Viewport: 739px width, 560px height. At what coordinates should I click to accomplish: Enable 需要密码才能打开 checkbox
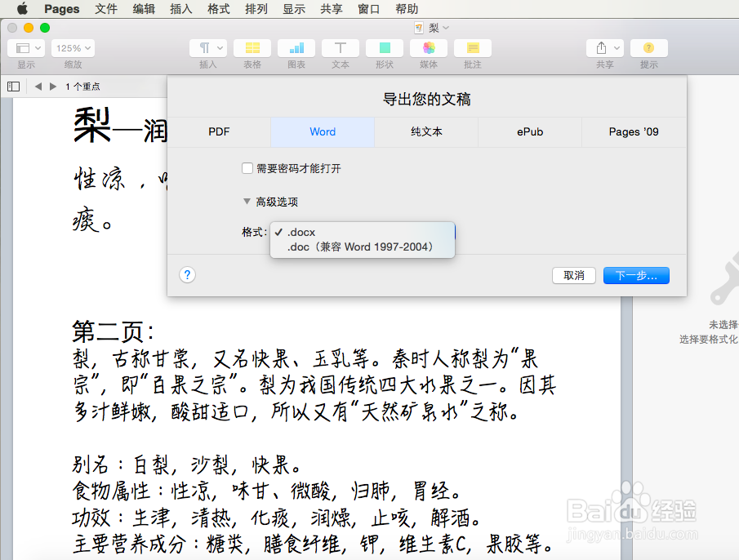tap(247, 168)
